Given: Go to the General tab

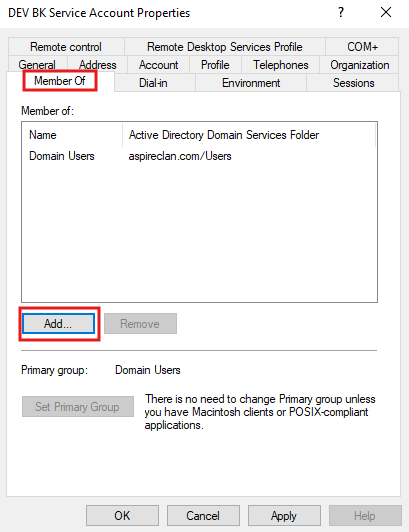Looking at the screenshot, I should point(37,64).
